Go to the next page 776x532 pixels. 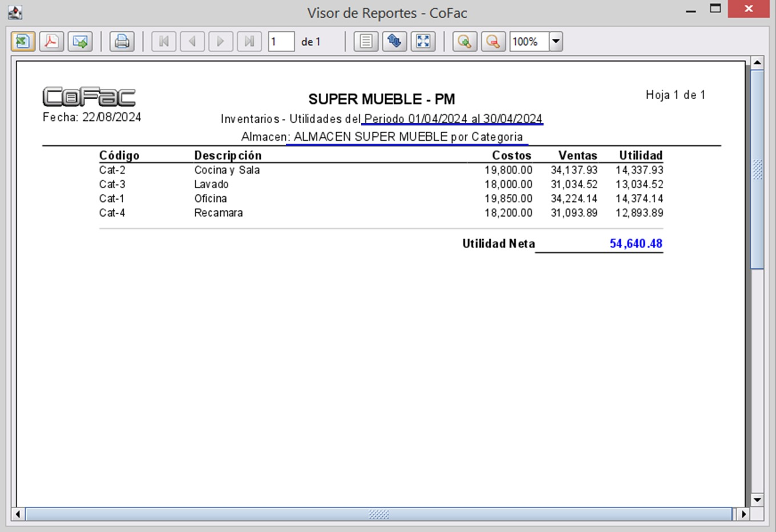point(221,42)
